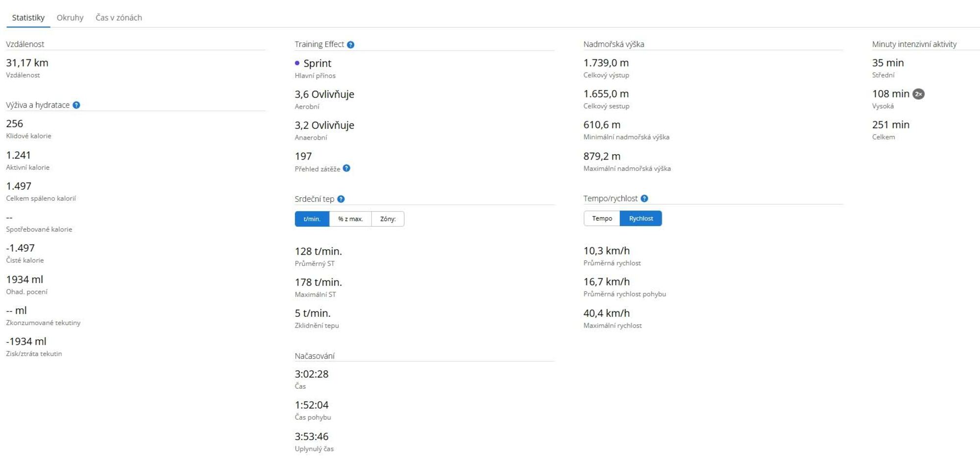Click the 2x badge next to 108 min
This screenshot has height=471, width=980.
(918, 94)
